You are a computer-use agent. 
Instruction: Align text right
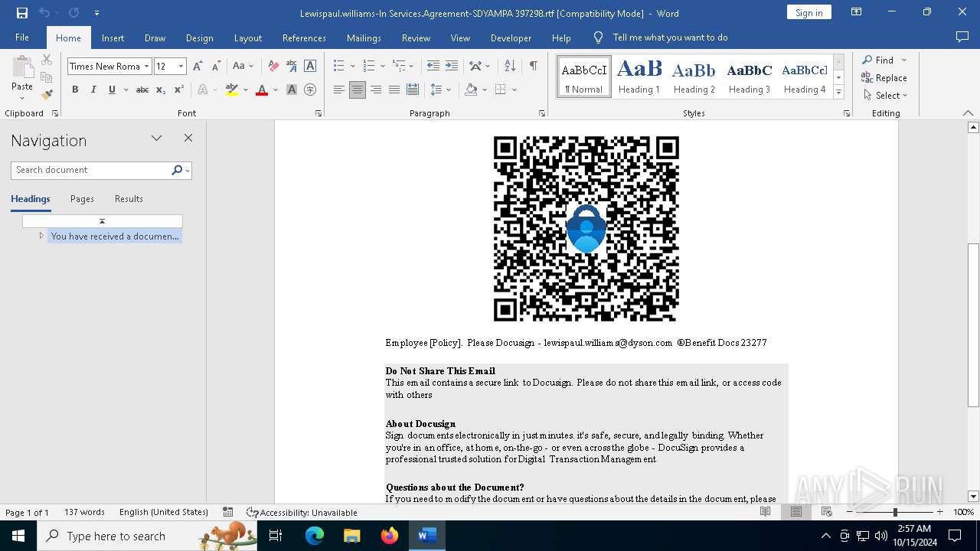(376, 90)
